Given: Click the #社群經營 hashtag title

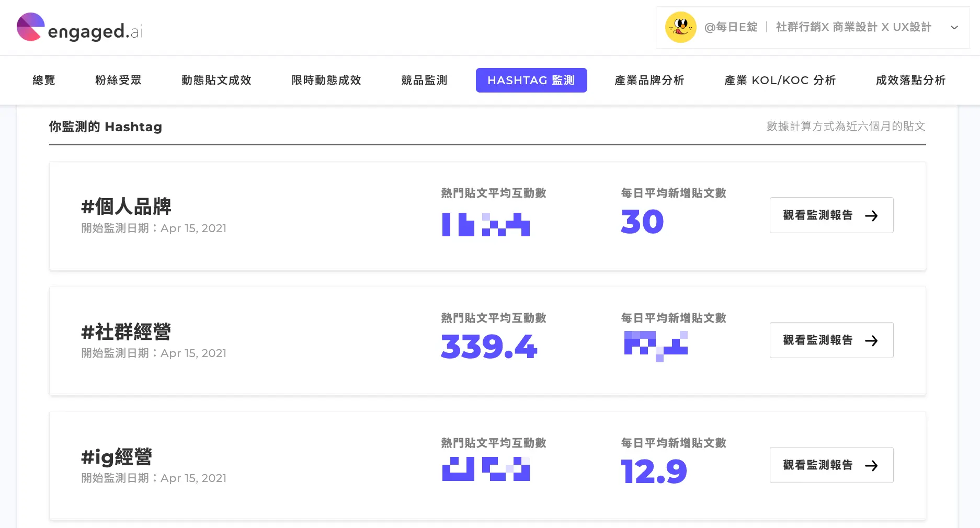Looking at the screenshot, I should pyautogui.click(x=126, y=331).
